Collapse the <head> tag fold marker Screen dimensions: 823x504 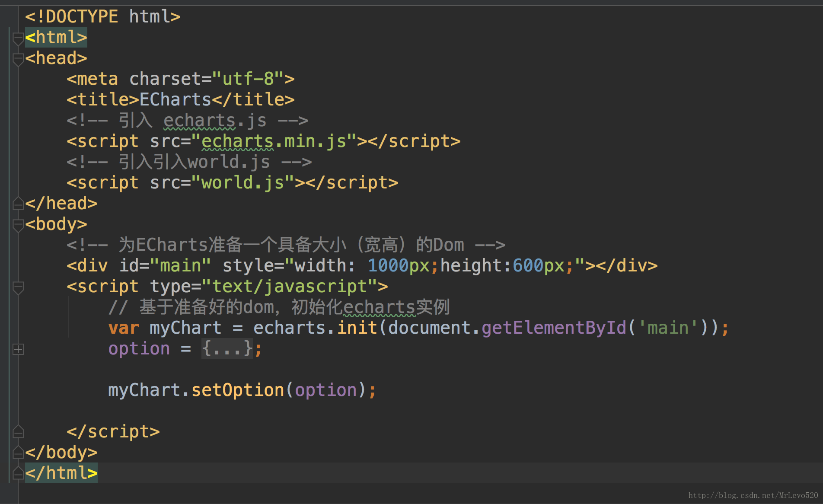(x=18, y=59)
